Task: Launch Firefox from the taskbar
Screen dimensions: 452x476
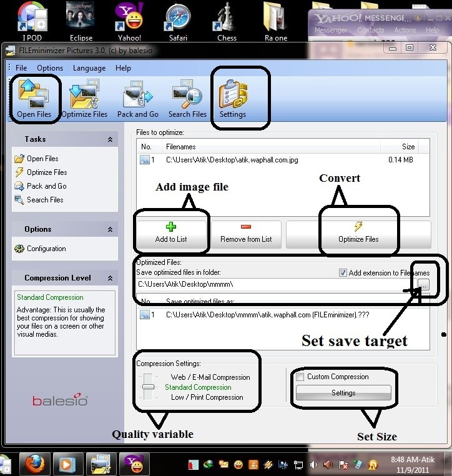Action: [34, 464]
